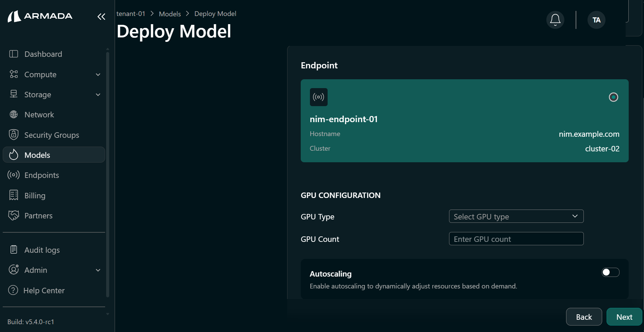644x332 pixels.
Task: Open the Select GPU type dropdown
Action: pos(516,216)
